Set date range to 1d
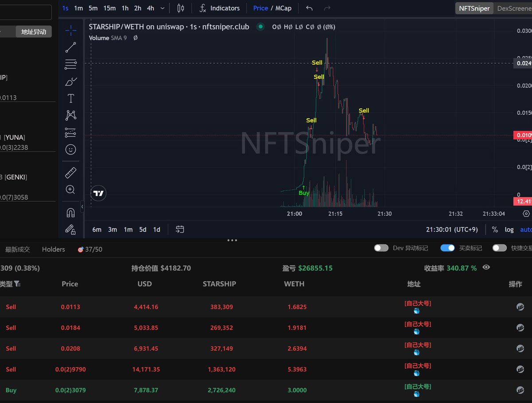The image size is (532, 403). (156, 229)
